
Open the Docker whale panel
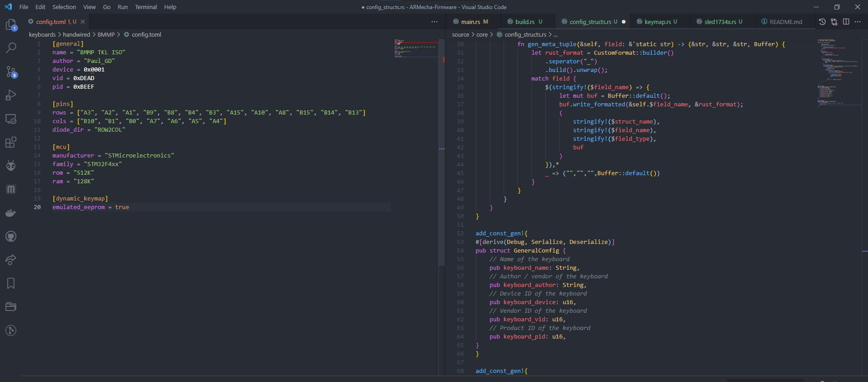point(11,213)
